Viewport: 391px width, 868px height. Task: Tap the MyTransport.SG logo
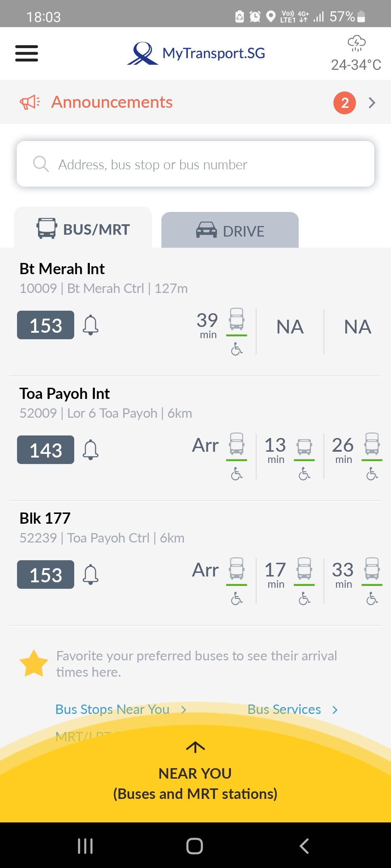[196, 54]
